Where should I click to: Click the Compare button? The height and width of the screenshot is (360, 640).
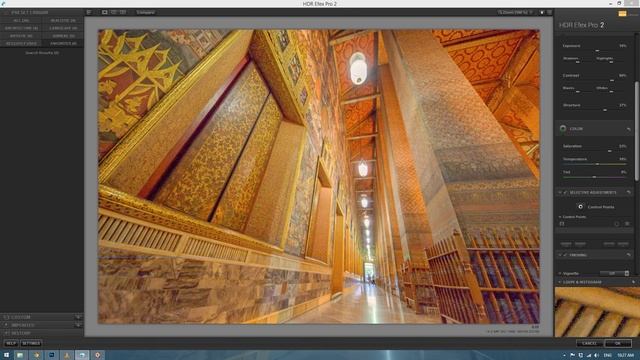pos(146,12)
